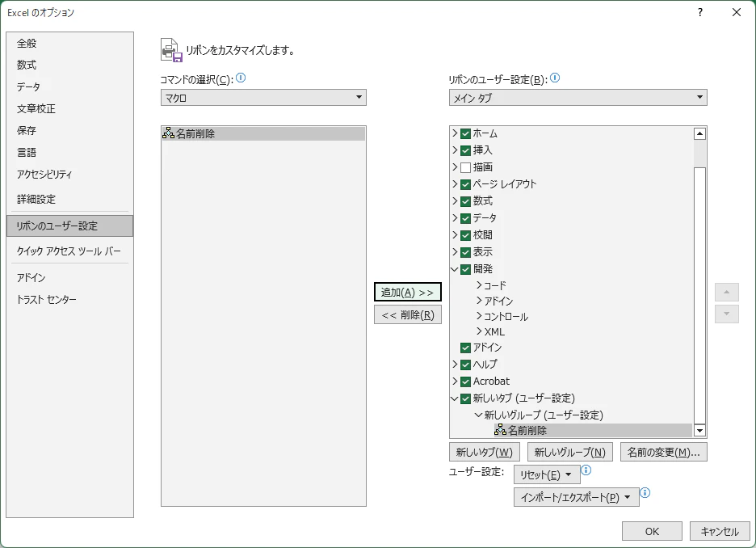Toggle the アドイン tab checkbox in ribbon tree

click(x=465, y=348)
